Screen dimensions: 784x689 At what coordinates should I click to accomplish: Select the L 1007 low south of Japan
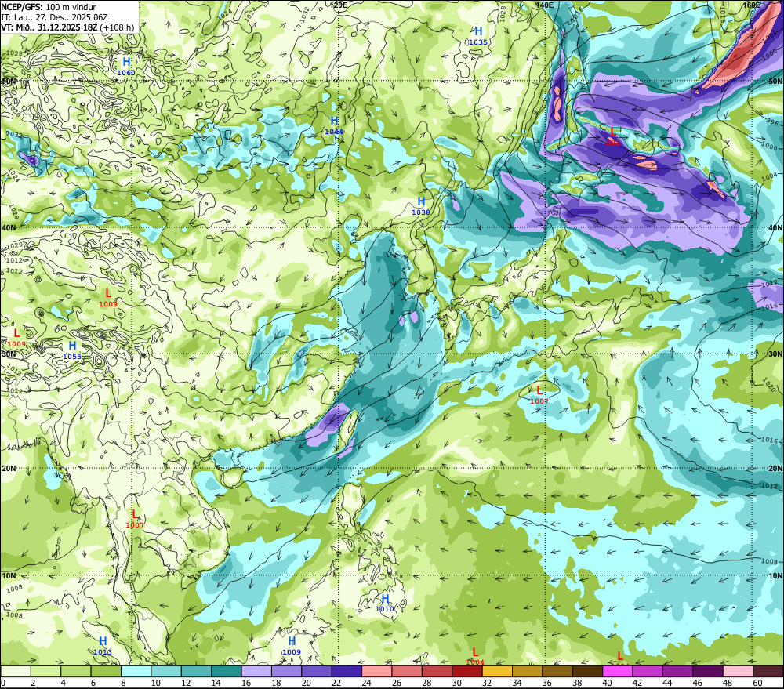539,394
